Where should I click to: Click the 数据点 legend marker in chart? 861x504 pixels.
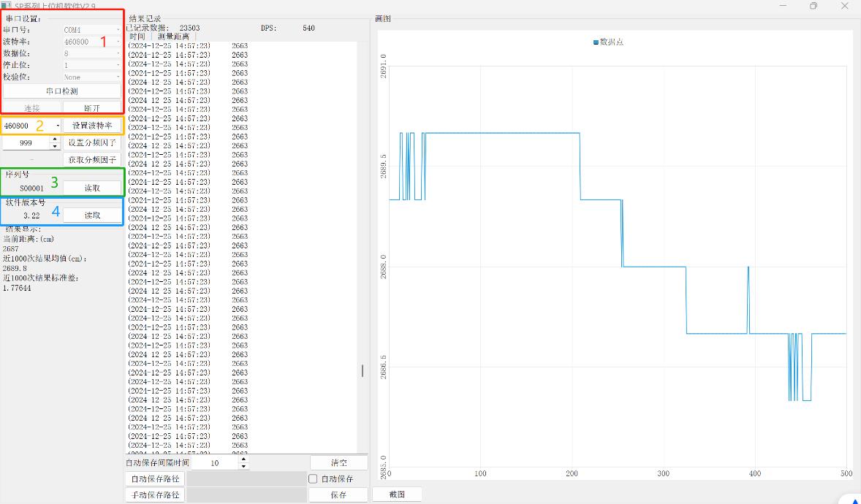click(596, 42)
